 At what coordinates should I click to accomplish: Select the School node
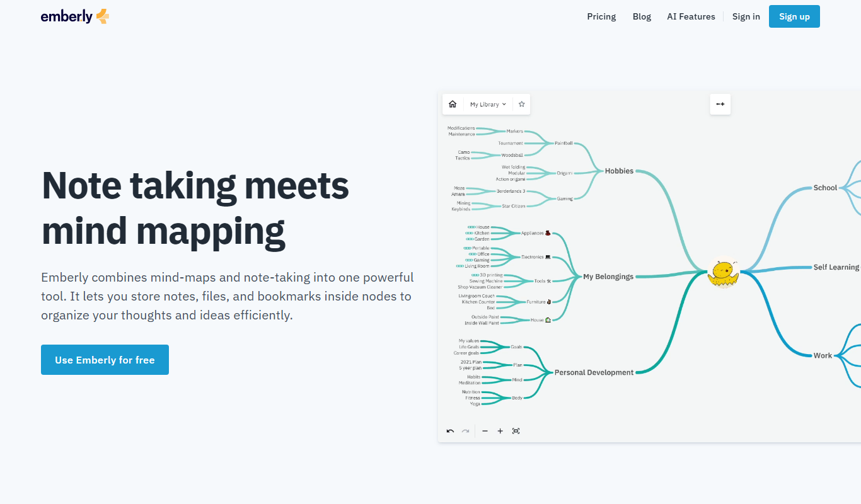click(x=825, y=188)
